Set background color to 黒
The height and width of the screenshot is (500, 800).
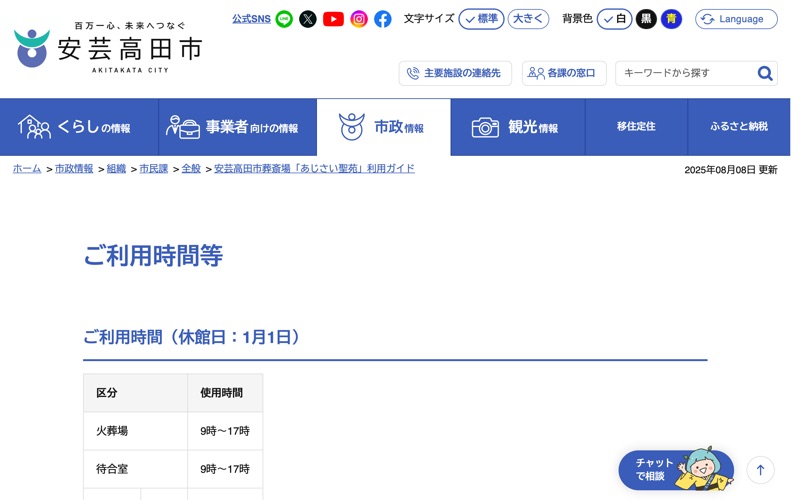646,19
